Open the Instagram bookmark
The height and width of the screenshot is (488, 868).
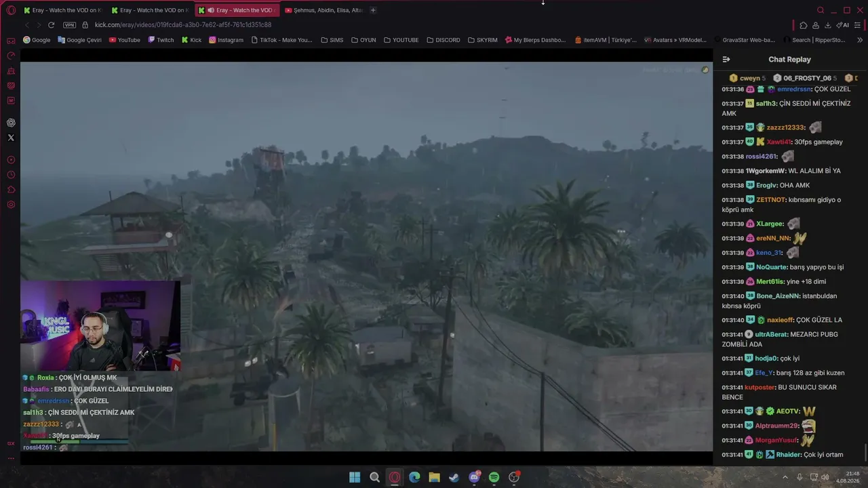click(226, 40)
